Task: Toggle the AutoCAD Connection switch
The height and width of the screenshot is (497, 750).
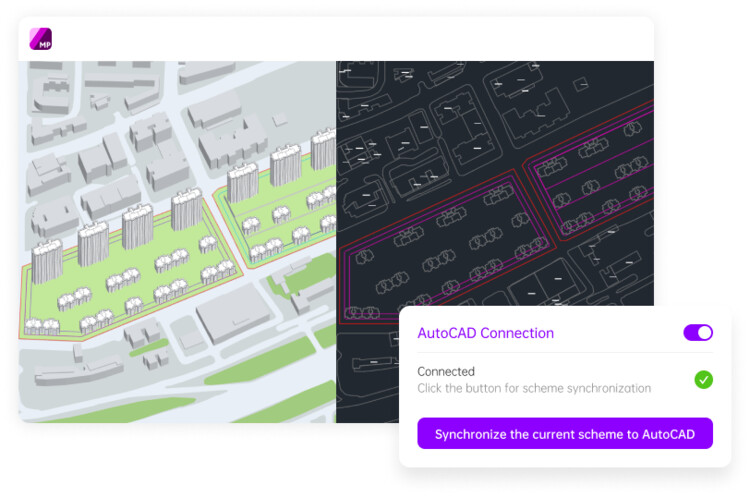Action: pos(698,333)
